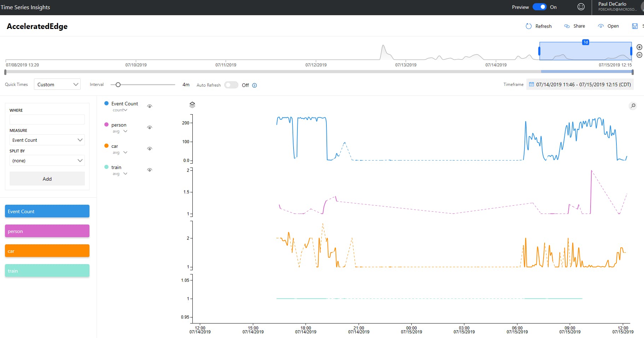Click the smiley feedback icon
Screen dimensions: 644x338
click(581, 7)
